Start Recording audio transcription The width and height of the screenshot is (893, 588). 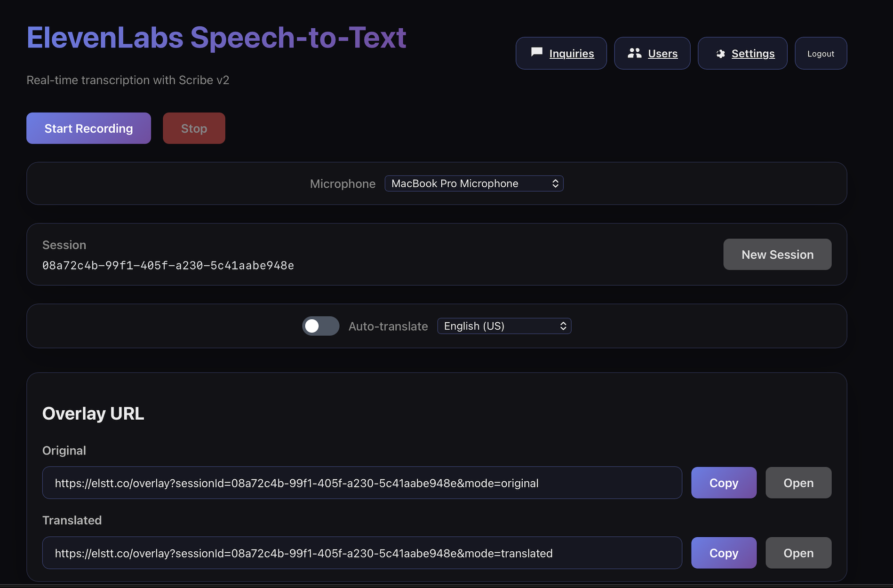88,128
